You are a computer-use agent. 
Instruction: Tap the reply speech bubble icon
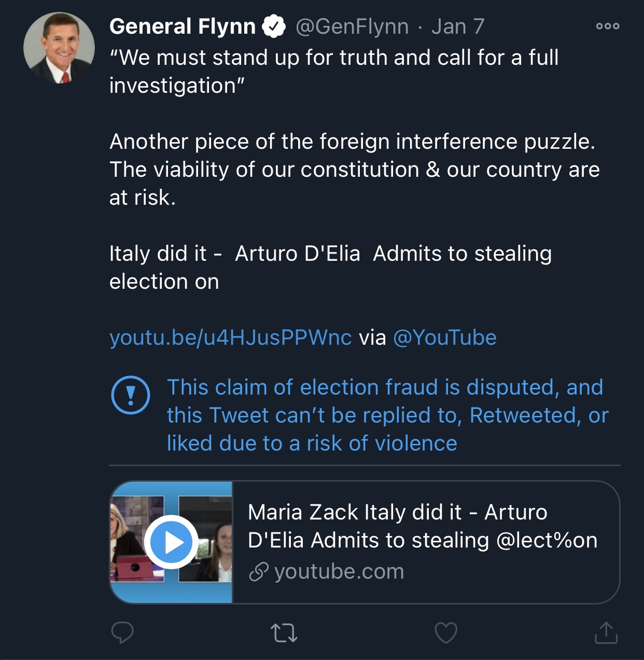click(x=122, y=633)
